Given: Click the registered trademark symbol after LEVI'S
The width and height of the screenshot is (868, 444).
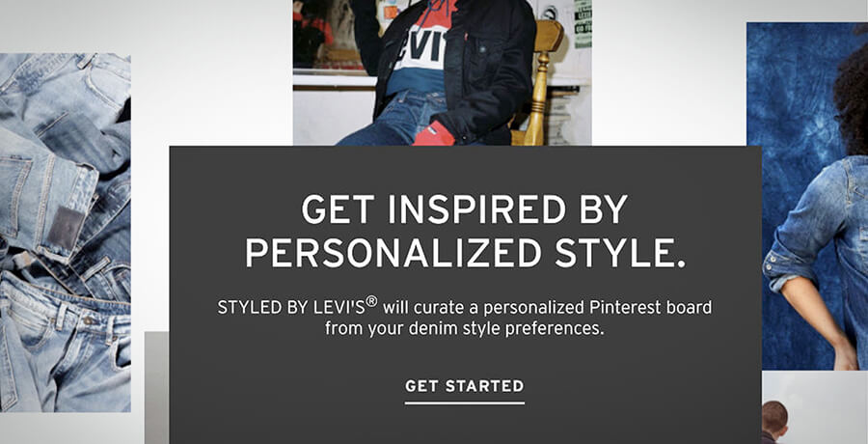Looking at the screenshot, I should coord(371,301).
